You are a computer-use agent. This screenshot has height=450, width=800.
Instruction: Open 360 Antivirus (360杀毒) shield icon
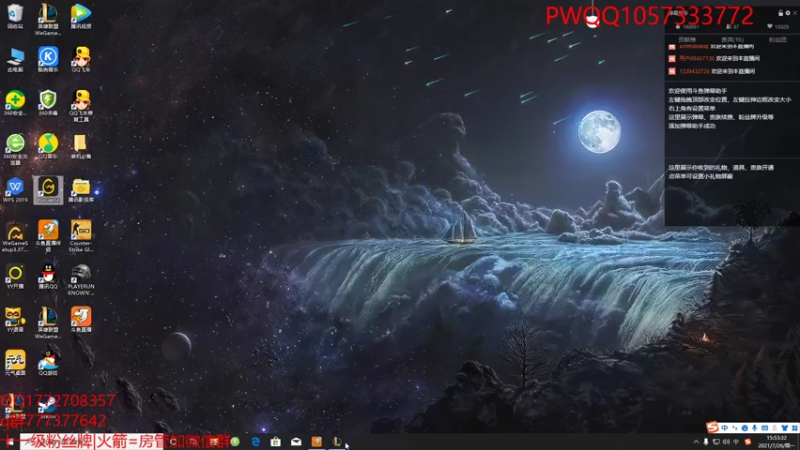[x=48, y=103]
